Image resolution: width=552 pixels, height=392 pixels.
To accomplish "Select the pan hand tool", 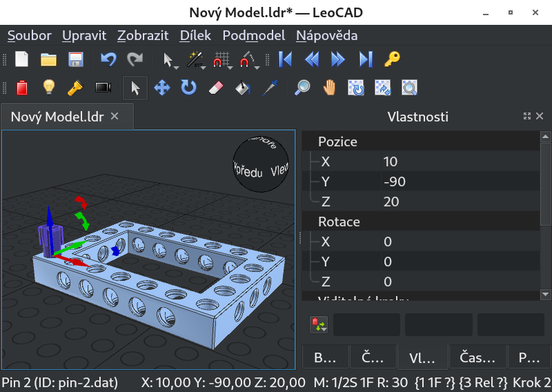I will pyautogui.click(x=329, y=88).
